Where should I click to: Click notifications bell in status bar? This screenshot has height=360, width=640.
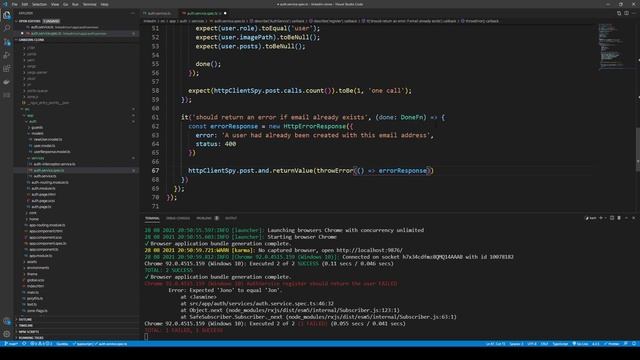click(x=634, y=344)
